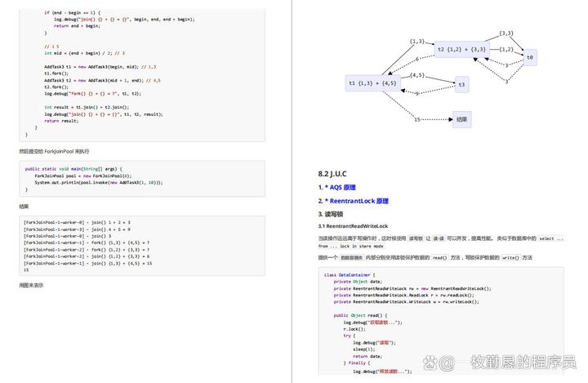
Task: Select the public static void main line
Action: [x=73, y=169]
